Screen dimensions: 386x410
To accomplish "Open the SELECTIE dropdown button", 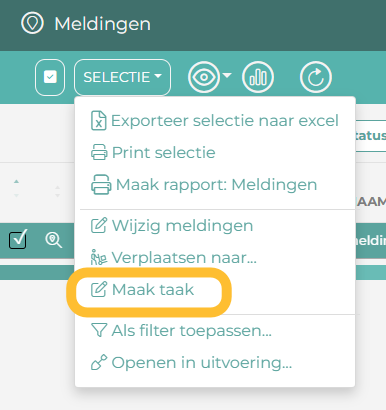I will pyautogui.click(x=123, y=77).
